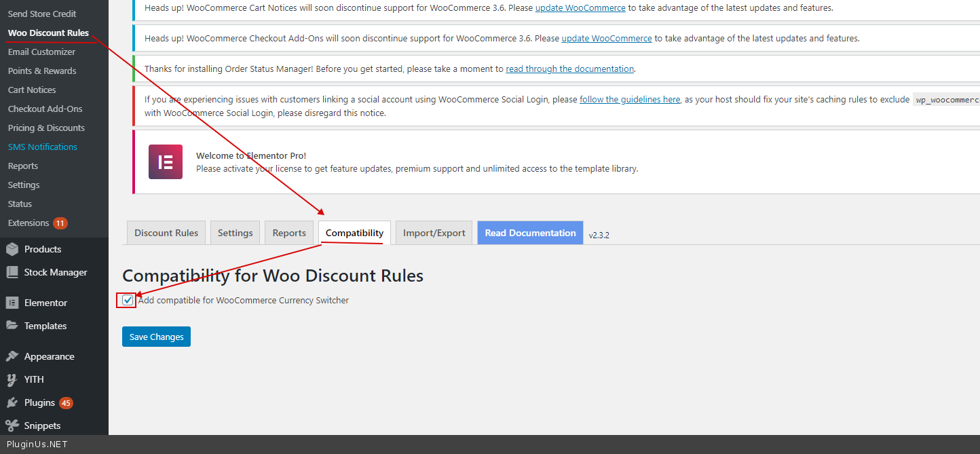Click the Elementor Pro logo
The image size is (980, 454).
[166, 162]
